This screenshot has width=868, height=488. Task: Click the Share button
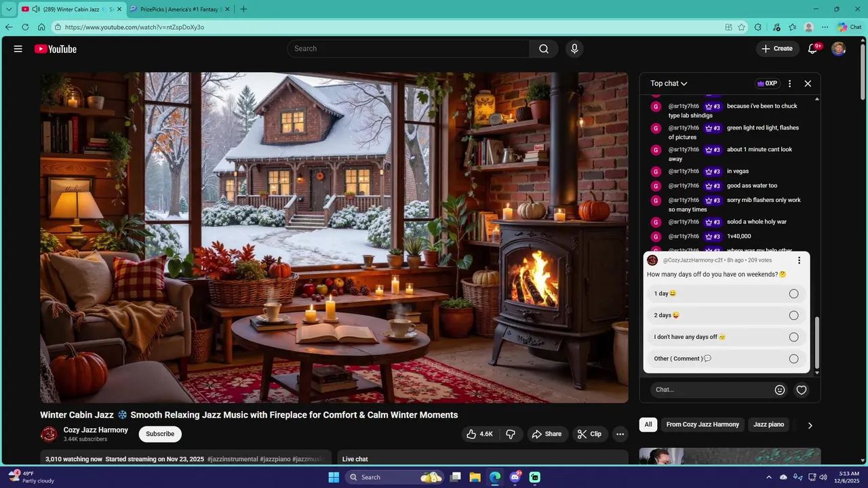(x=547, y=434)
